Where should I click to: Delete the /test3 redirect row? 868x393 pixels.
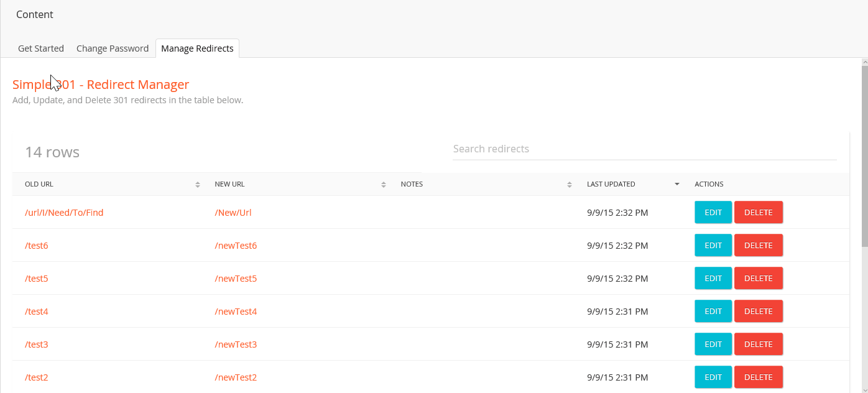pos(759,344)
